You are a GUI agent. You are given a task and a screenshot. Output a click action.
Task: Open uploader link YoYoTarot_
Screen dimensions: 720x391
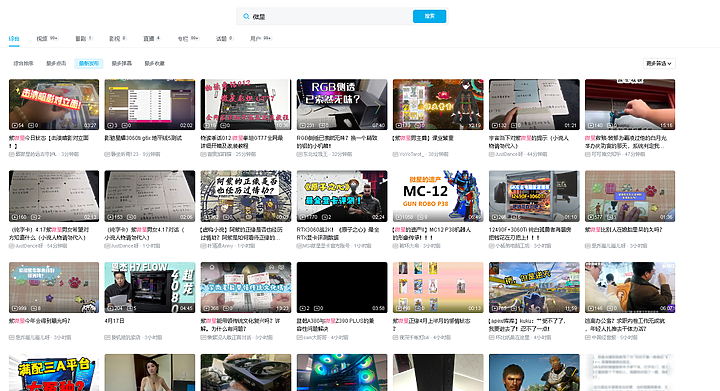(411, 155)
